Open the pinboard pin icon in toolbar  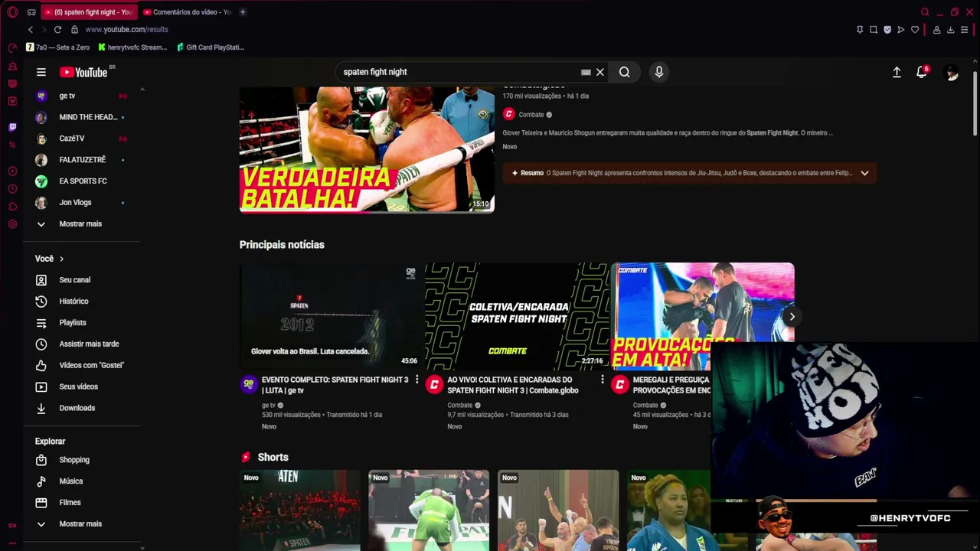click(x=860, y=30)
